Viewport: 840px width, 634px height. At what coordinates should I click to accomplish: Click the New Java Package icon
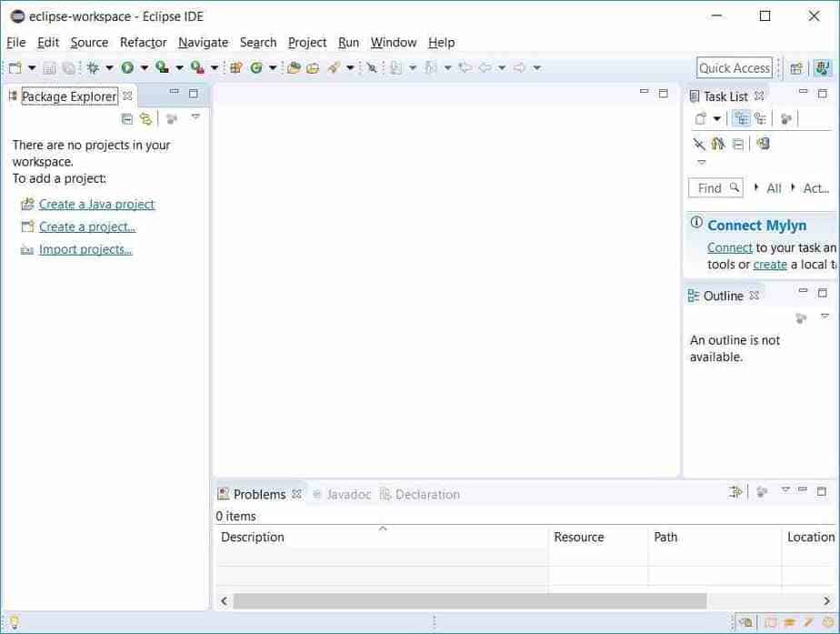(235, 67)
